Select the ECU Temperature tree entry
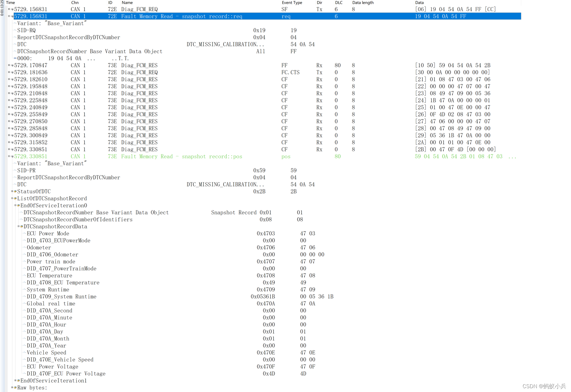 [x=49, y=275]
